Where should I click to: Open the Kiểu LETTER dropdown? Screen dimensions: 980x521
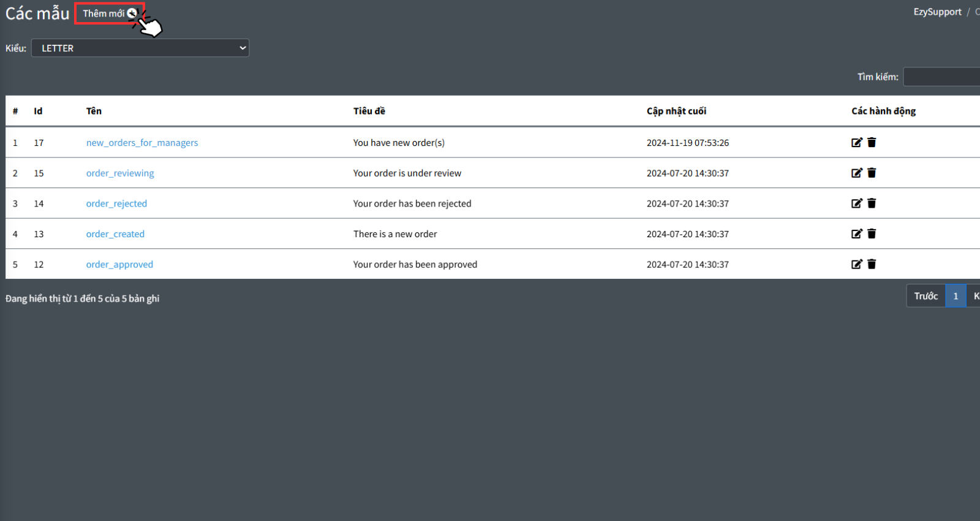click(x=140, y=48)
